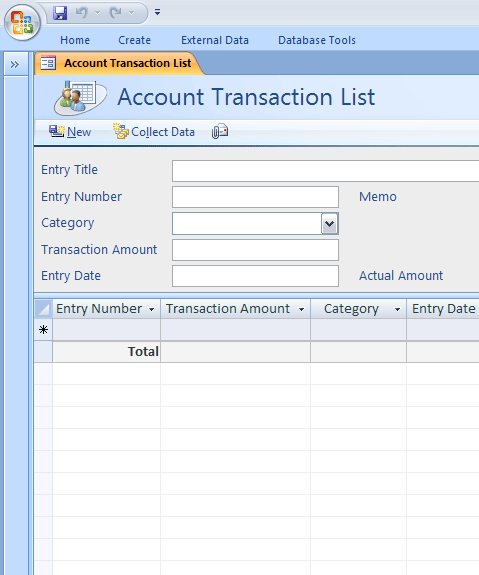Click the Total row label

coord(143,352)
